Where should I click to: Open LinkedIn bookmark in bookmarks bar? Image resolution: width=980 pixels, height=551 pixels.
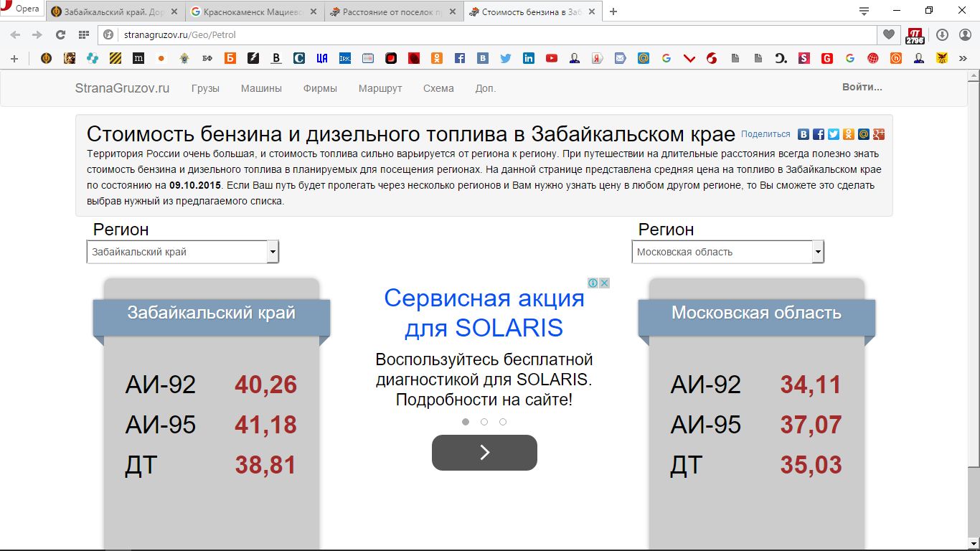coord(528,59)
